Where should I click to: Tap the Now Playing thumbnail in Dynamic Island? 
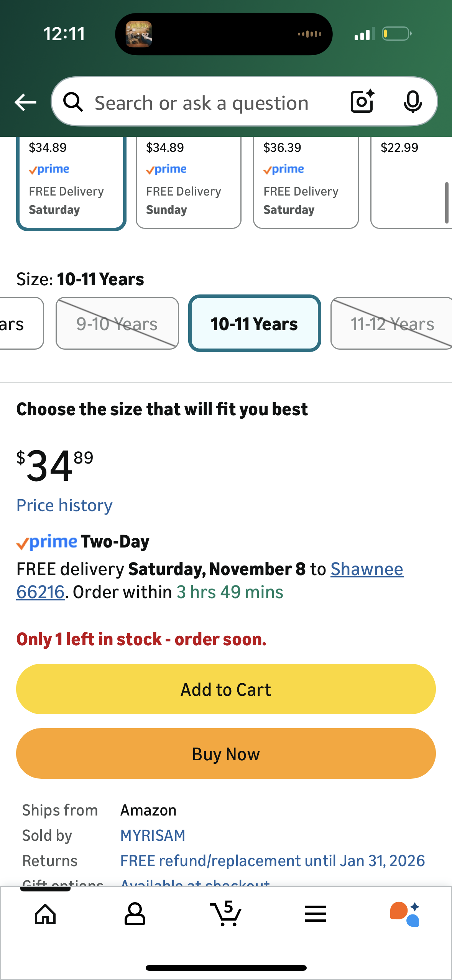tap(139, 34)
